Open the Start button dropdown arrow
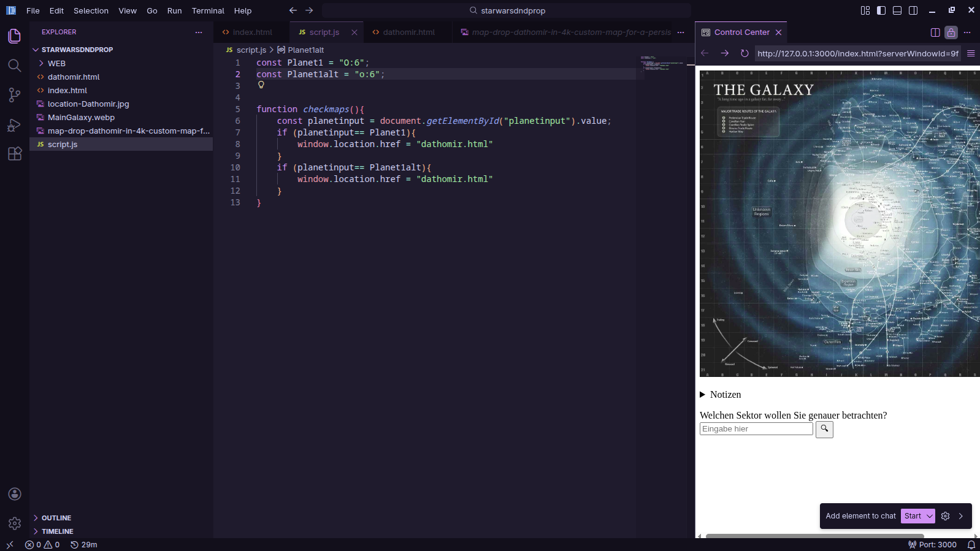This screenshot has width=980, height=551. (x=930, y=516)
